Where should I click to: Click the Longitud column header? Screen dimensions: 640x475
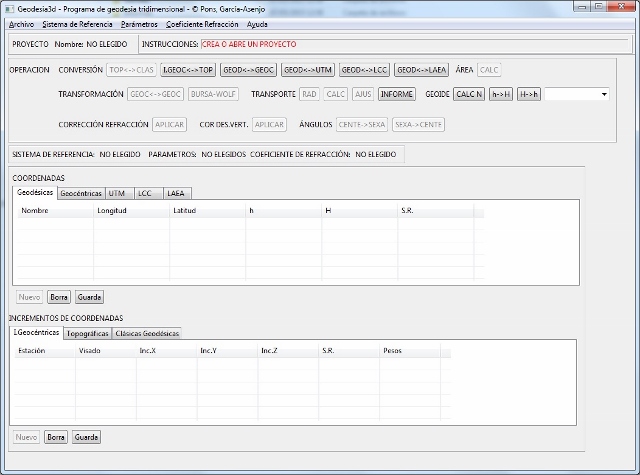130,211
